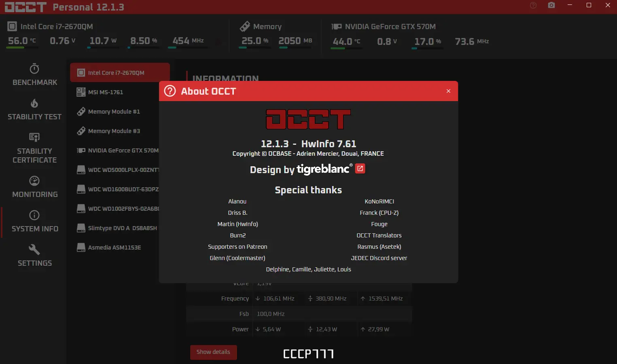Select the System Info section

(34, 221)
